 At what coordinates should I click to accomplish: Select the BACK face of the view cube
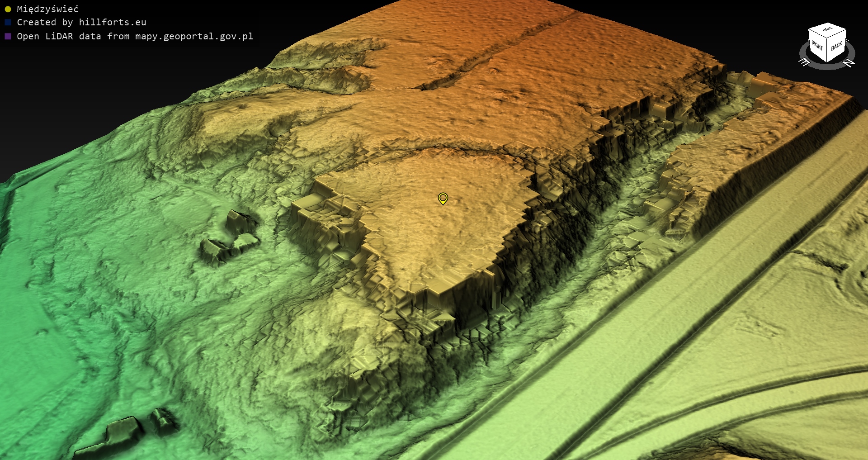[836, 46]
